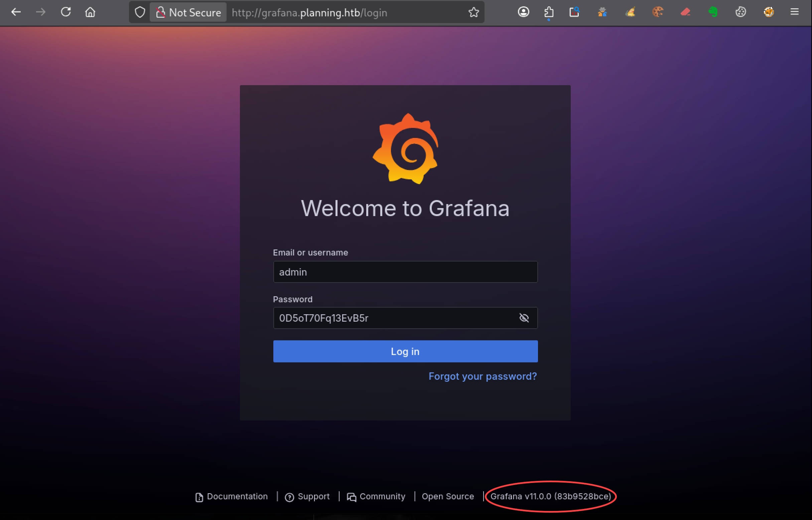Click the orange cake slice extension icon

tap(630, 12)
